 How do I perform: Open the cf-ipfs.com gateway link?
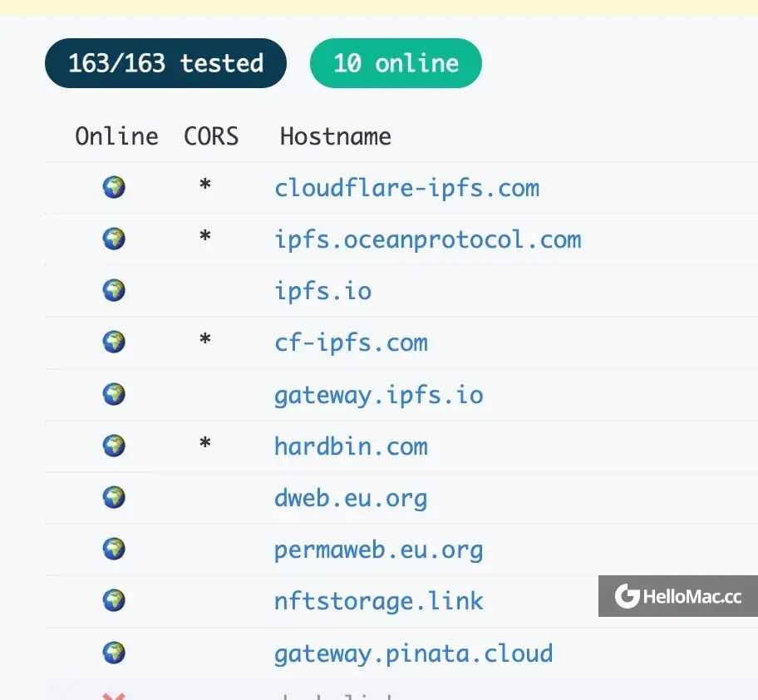[x=351, y=343]
